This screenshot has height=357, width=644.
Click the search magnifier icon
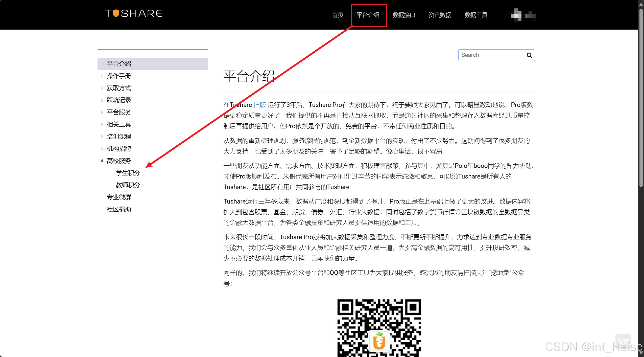[529, 55]
